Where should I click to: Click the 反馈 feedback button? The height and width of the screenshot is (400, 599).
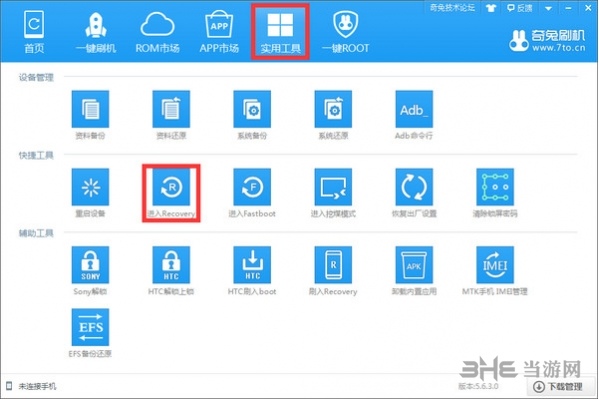click(520, 8)
